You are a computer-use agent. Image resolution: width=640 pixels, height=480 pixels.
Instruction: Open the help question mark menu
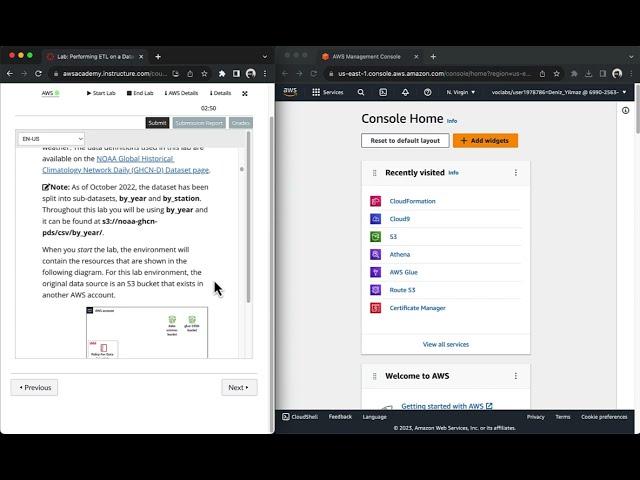click(427, 92)
